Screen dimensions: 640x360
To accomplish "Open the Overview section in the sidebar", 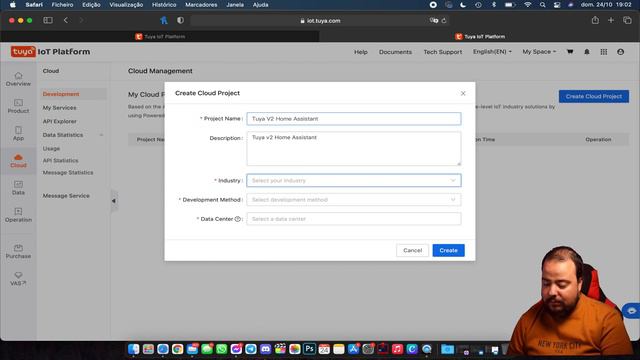I will click(x=18, y=79).
